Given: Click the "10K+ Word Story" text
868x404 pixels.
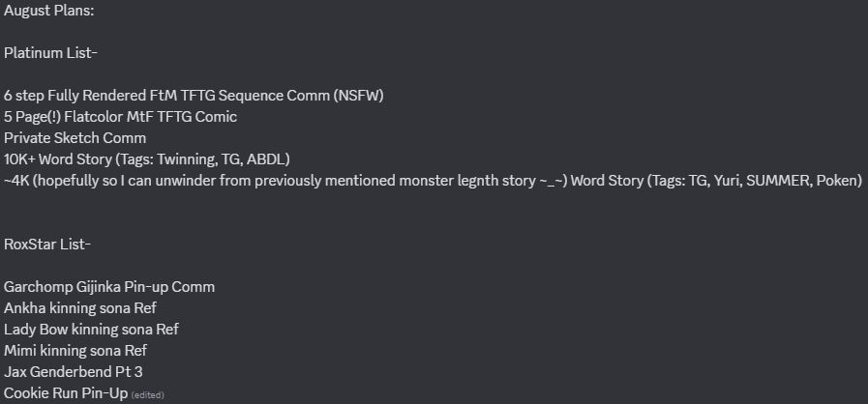Looking at the screenshot, I should (60, 159).
